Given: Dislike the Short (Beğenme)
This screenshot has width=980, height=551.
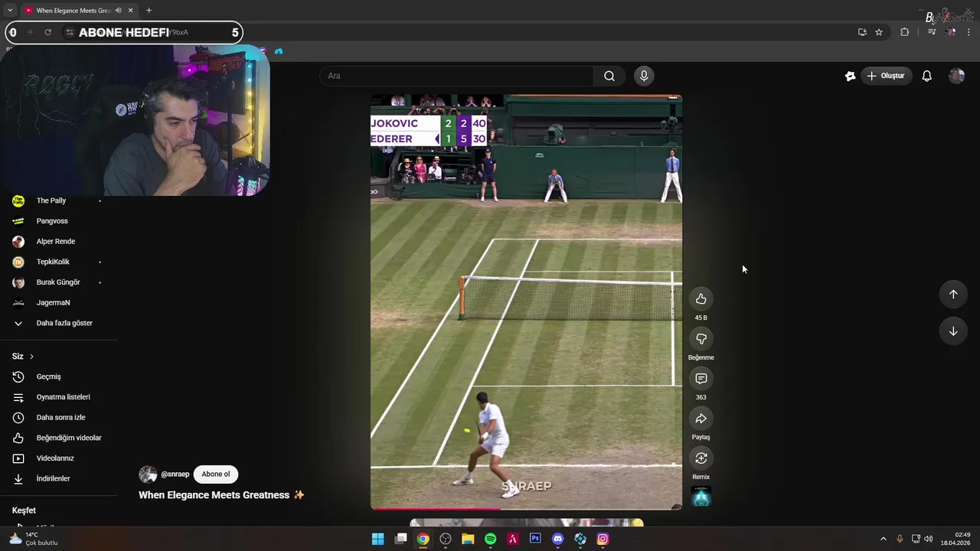Looking at the screenshot, I should (x=701, y=339).
